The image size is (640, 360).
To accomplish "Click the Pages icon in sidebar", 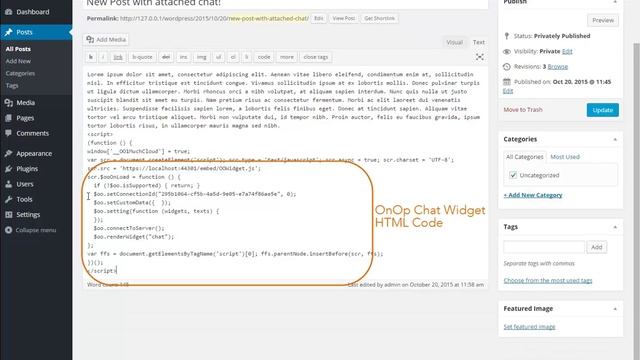I will coord(9,118).
